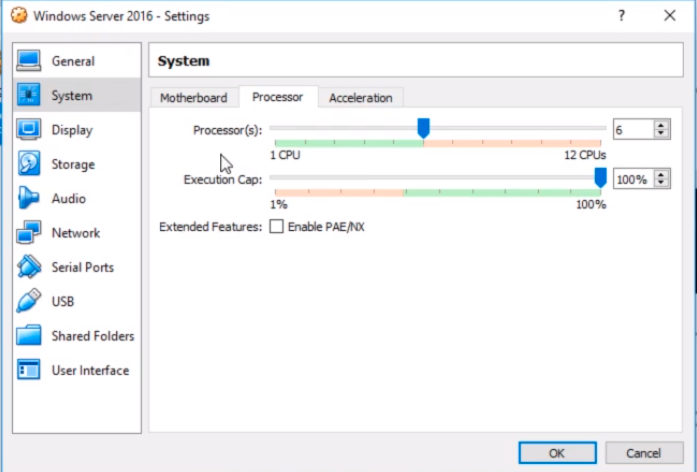Viewport: 697px width, 472px height.
Task: Open Network settings
Action: click(76, 233)
